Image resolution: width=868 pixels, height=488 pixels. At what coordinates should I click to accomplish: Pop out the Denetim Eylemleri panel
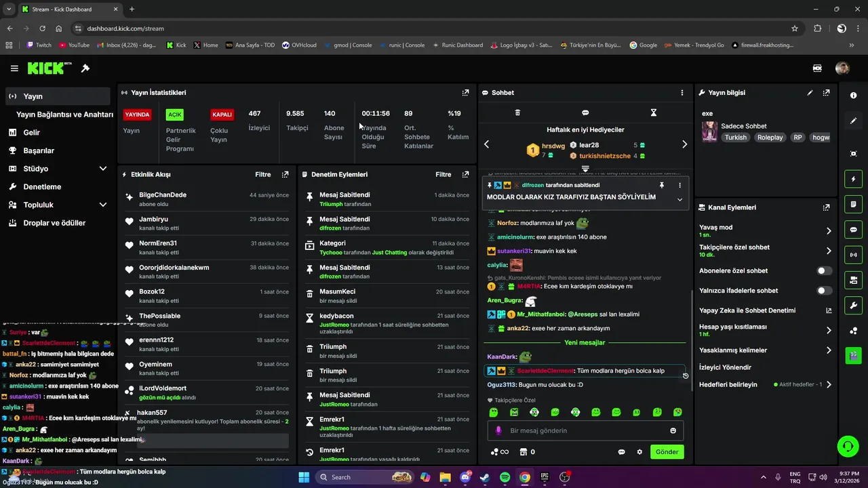pyautogui.click(x=465, y=174)
